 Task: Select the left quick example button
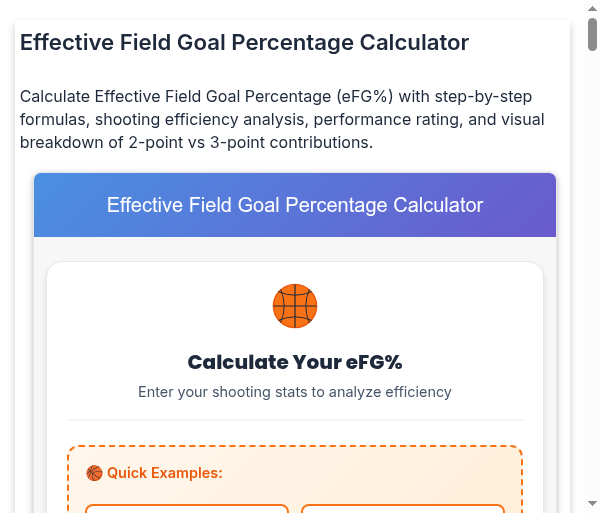click(187, 509)
